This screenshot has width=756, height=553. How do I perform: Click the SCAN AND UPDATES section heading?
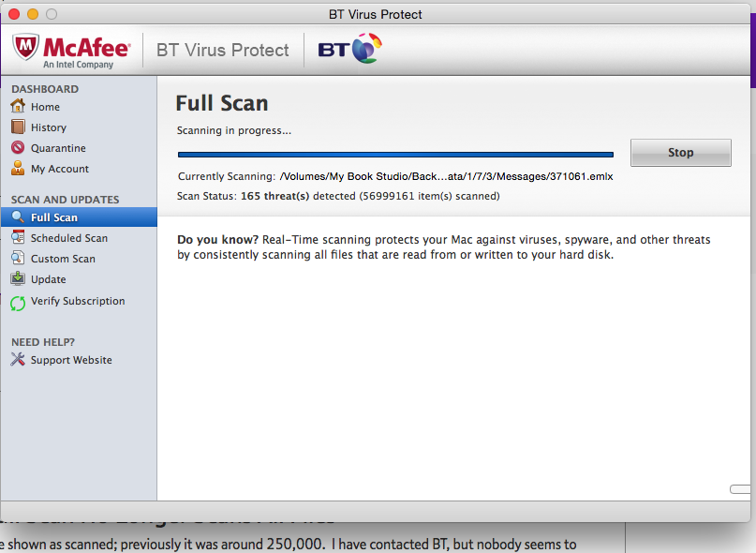coord(65,200)
